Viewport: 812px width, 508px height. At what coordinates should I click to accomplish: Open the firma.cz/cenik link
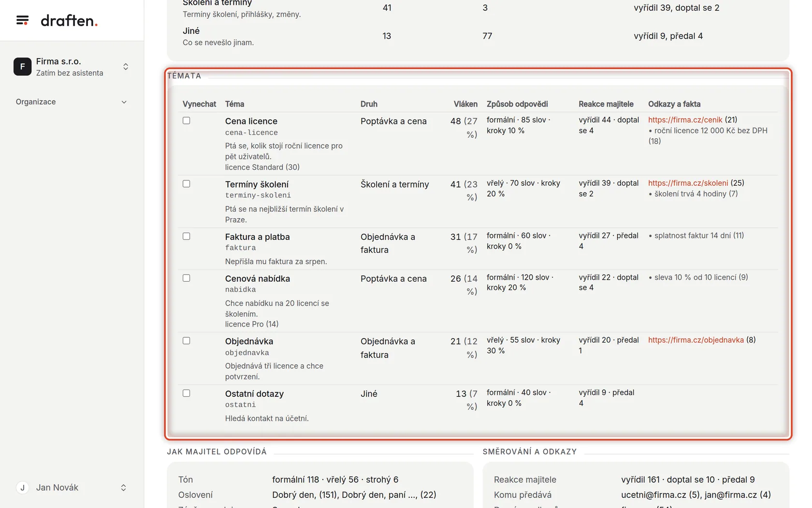pos(685,120)
